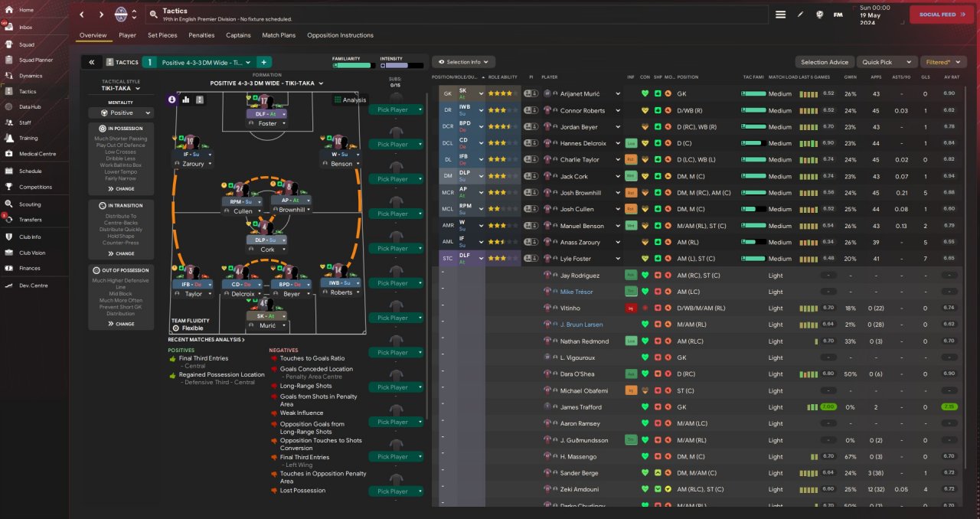Collapse the tactics panel with double arrows
This screenshot has width=980, height=519.
91,62
